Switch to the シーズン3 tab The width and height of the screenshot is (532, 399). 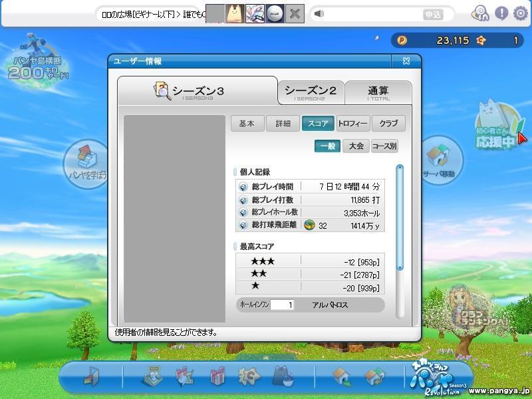pyautogui.click(x=198, y=91)
